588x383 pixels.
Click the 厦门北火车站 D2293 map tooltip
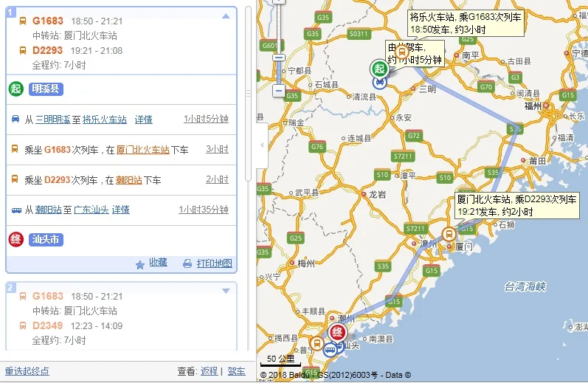pos(516,205)
